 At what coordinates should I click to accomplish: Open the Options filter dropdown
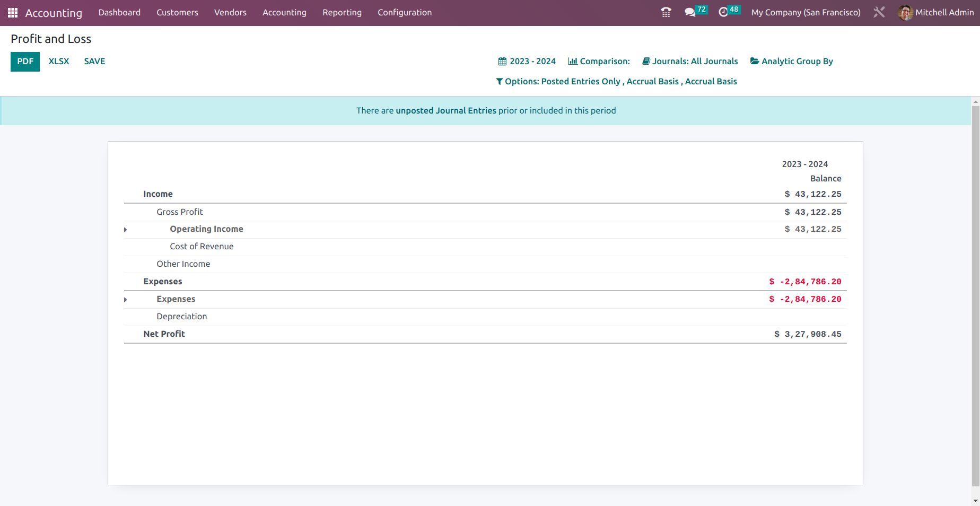coord(616,82)
